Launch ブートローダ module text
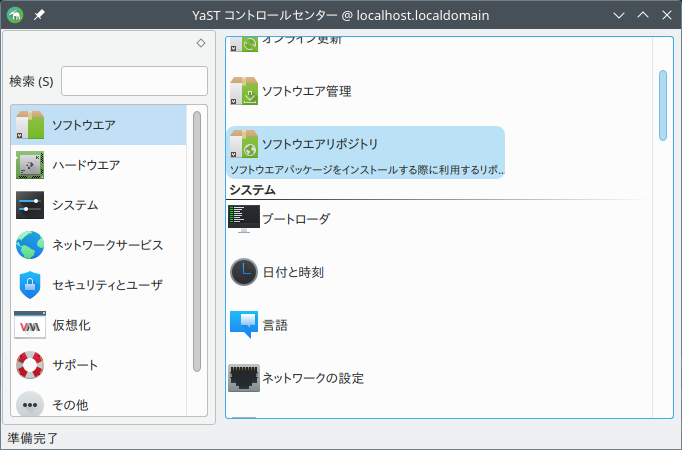This screenshot has height=450, width=682. click(x=296, y=219)
